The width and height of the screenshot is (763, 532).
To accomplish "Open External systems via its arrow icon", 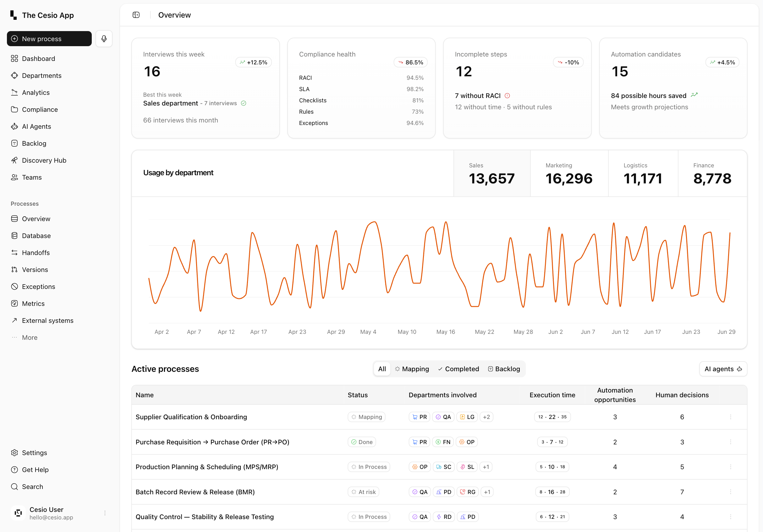I will coord(15,320).
